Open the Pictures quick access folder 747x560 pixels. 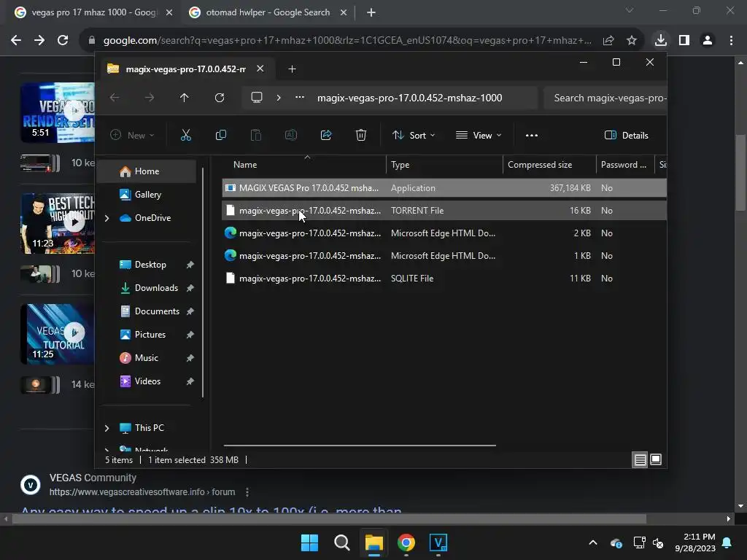click(150, 335)
